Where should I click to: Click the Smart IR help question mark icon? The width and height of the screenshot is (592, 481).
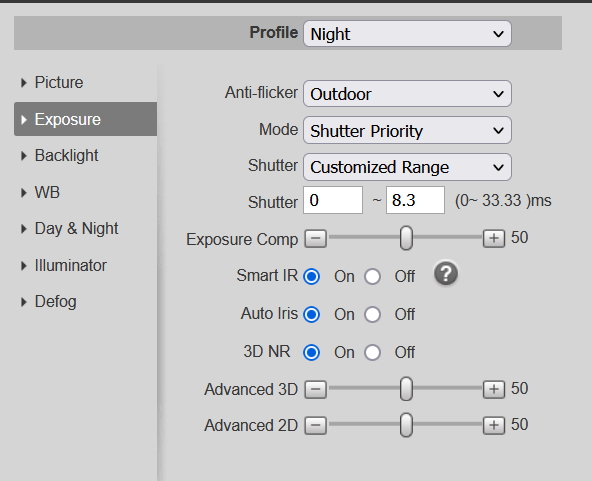446,273
